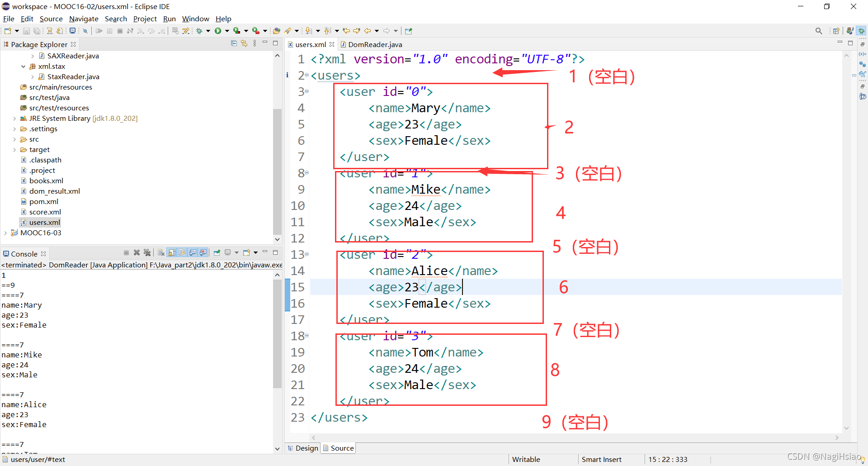Viewport: 868px width, 466px height.
Task: Click the Open Perspective icon
Action: [x=836, y=31]
